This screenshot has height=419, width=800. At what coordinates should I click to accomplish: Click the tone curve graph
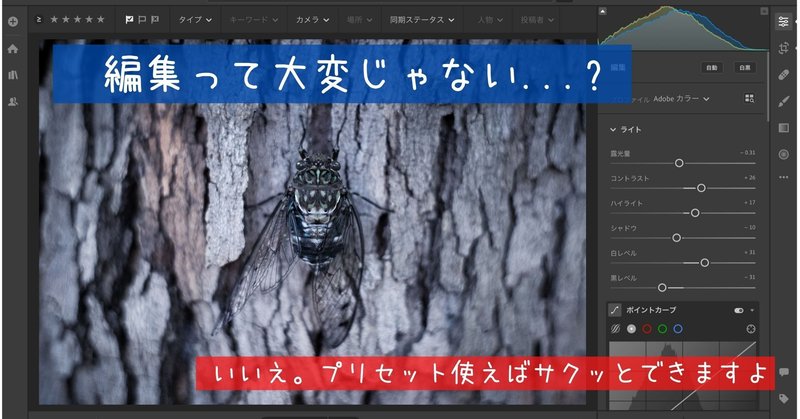683,376
